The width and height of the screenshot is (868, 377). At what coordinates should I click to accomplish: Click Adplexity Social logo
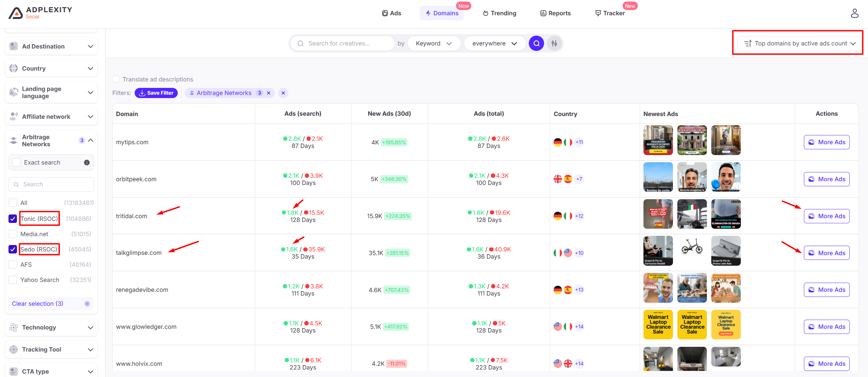click(x=40, y=13)
